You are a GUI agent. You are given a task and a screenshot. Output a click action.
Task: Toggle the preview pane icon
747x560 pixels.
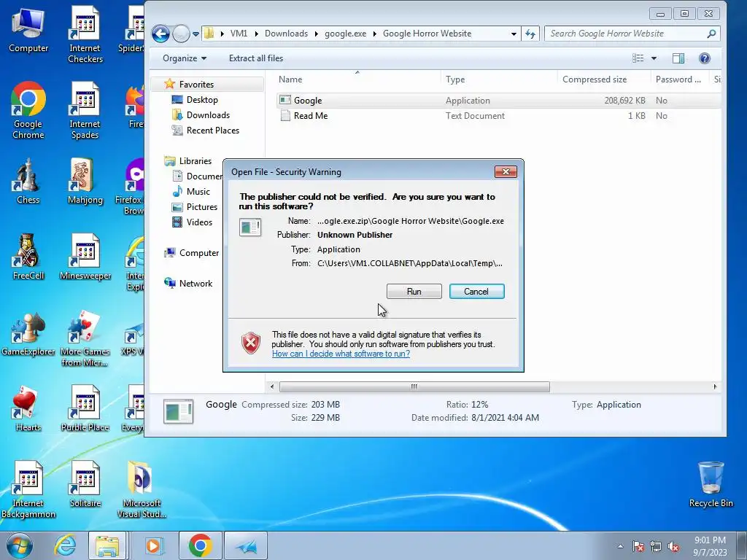pyautogui.click(x=678, y=58)
